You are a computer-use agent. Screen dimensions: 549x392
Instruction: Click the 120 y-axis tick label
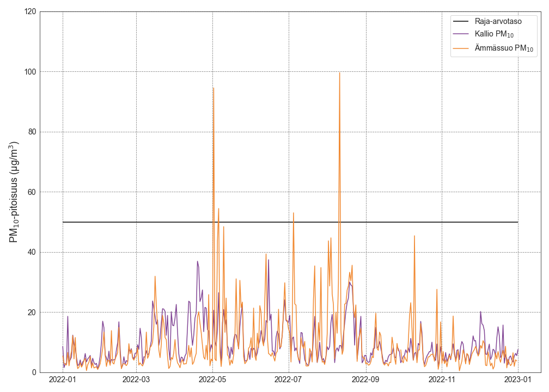[x=30, y=11]
